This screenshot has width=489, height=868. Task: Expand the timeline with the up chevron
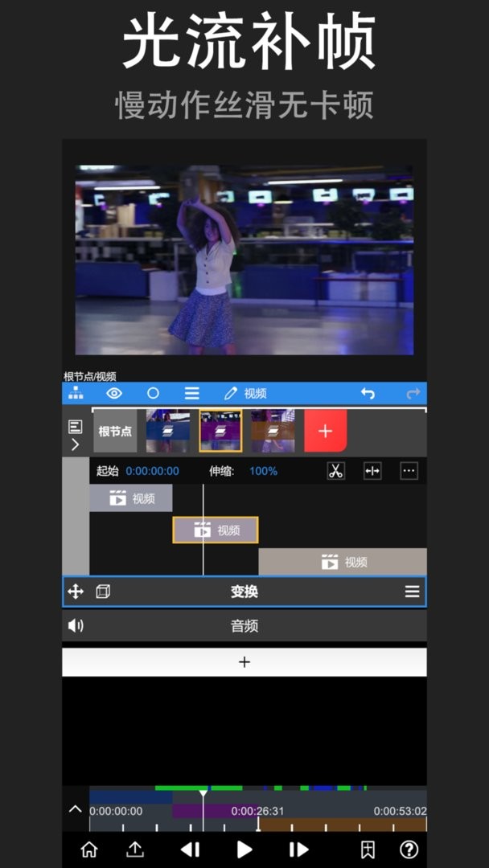point(76,809)
